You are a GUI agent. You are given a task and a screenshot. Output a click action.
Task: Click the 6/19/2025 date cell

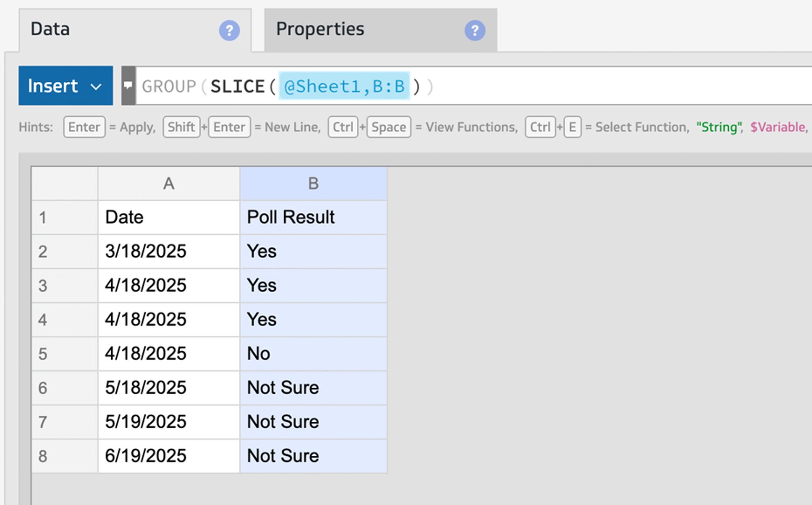click(168, 456)
